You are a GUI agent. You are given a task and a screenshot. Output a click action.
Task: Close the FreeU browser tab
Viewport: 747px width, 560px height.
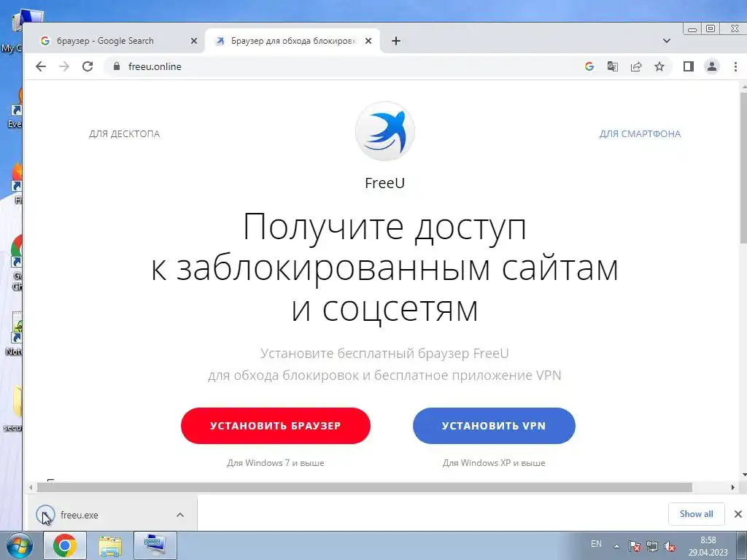point(368,41)
